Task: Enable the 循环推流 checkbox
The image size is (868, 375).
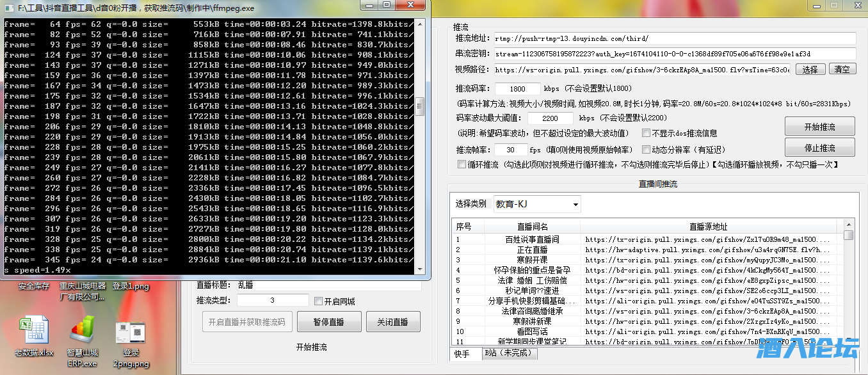Action: pos(462,164)
